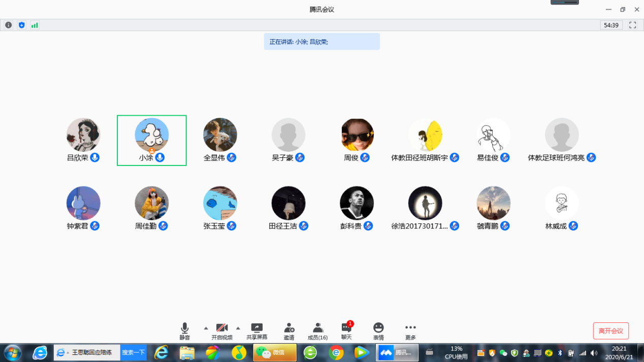Open the Invite (邀请) option

point(289,331)
